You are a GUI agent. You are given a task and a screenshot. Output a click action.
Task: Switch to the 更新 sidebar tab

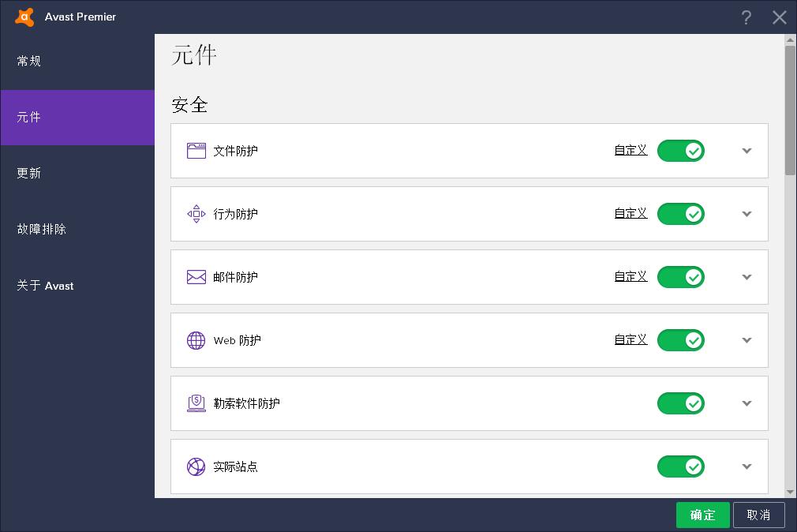tap(29, 173)
